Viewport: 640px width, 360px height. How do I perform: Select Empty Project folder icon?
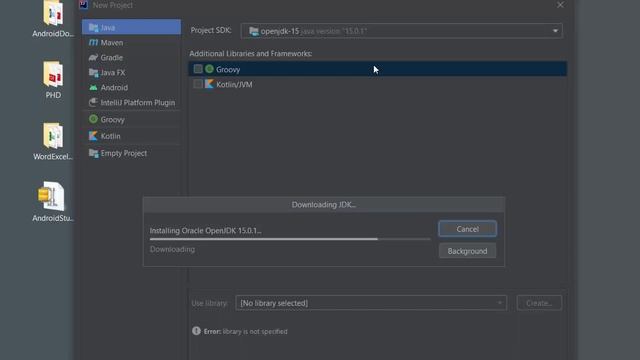[93, 153]
